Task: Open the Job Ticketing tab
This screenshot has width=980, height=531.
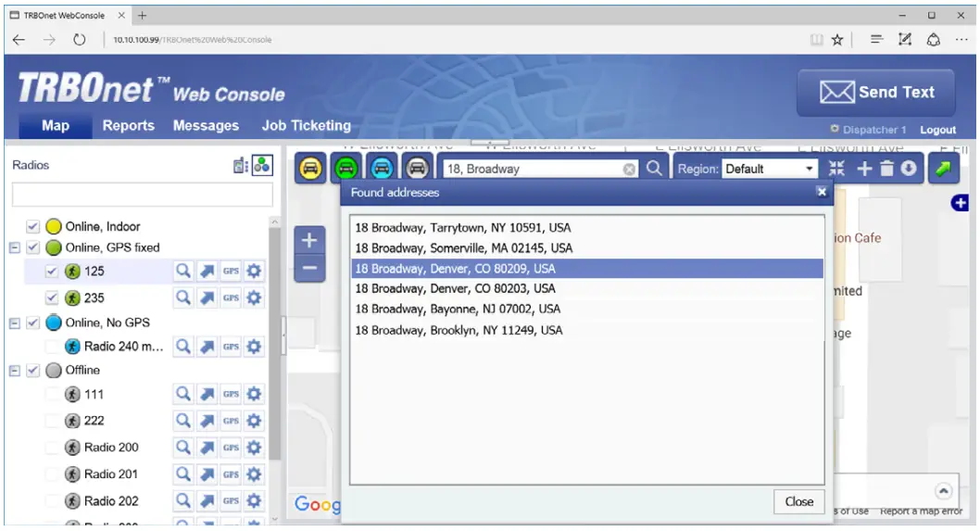Action: 307,126
